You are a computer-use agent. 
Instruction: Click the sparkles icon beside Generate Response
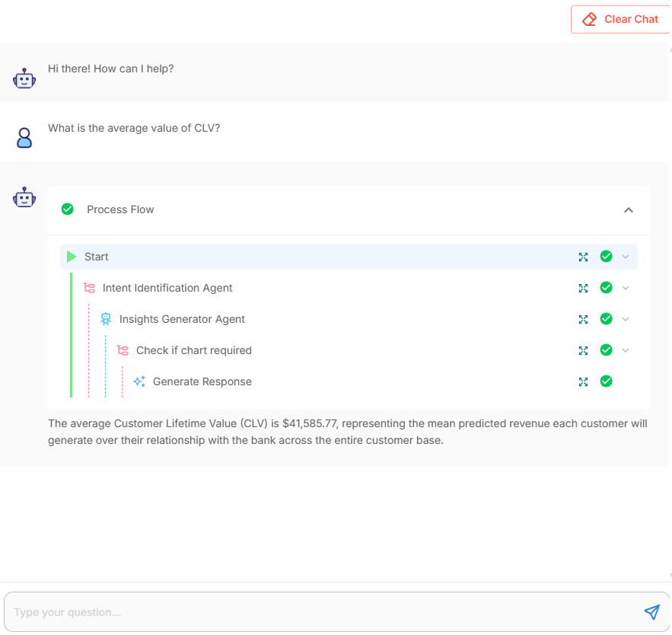[x=139, y=381]
